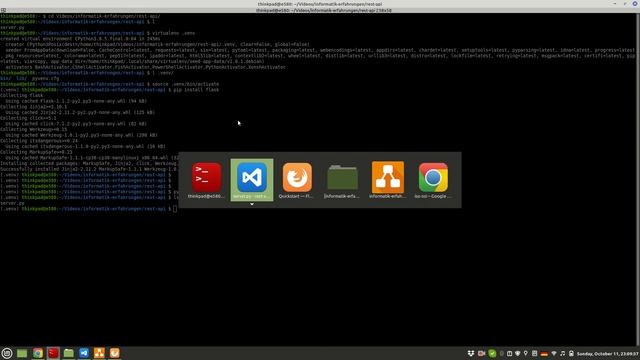Click the small arrow below VS Code

pos(252,204)
